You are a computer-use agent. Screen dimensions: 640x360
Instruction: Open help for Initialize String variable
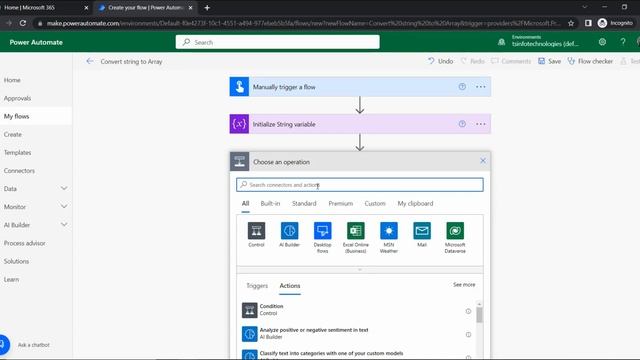pos(462,124)
